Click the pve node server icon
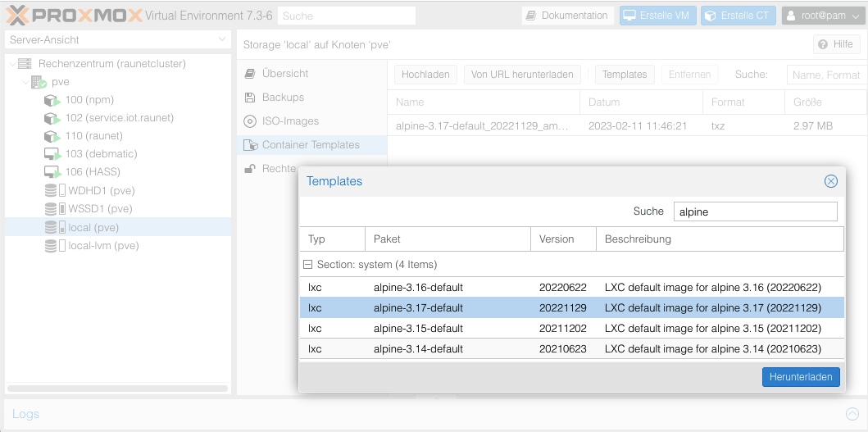Screen dimensions: 868x432 (x=39, y=82)
